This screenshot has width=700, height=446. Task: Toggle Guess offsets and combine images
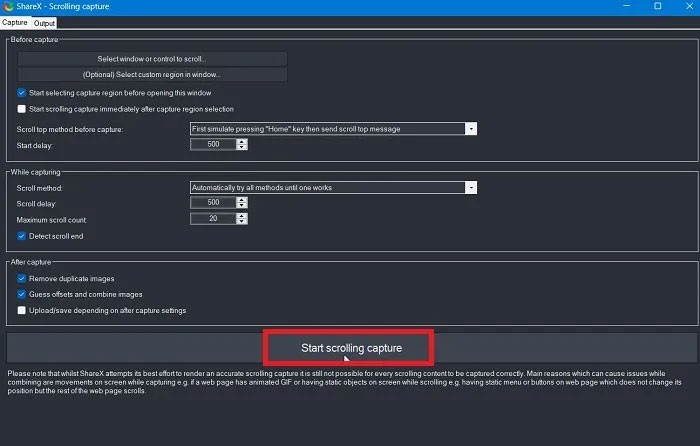coord(21,294)
